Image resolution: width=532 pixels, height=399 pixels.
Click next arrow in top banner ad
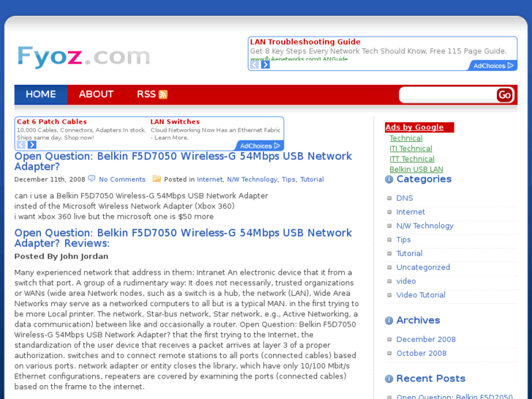[266, 64]
